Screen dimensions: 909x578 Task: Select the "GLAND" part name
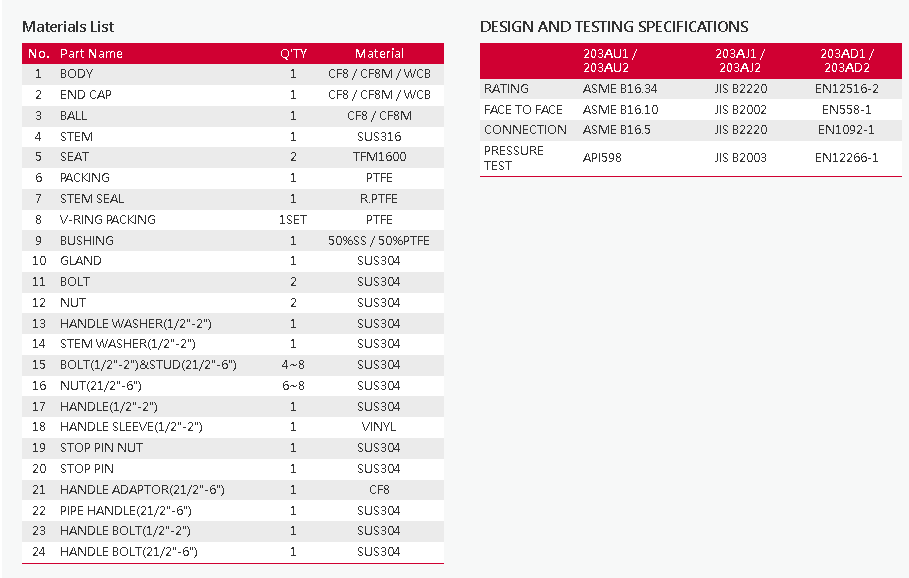click(x=81, y=261)
